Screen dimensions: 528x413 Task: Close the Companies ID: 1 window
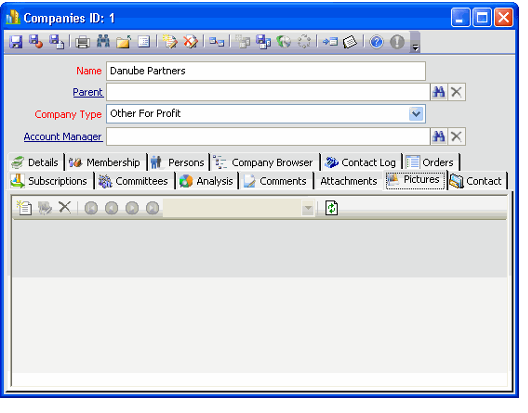tap(503, 17)
